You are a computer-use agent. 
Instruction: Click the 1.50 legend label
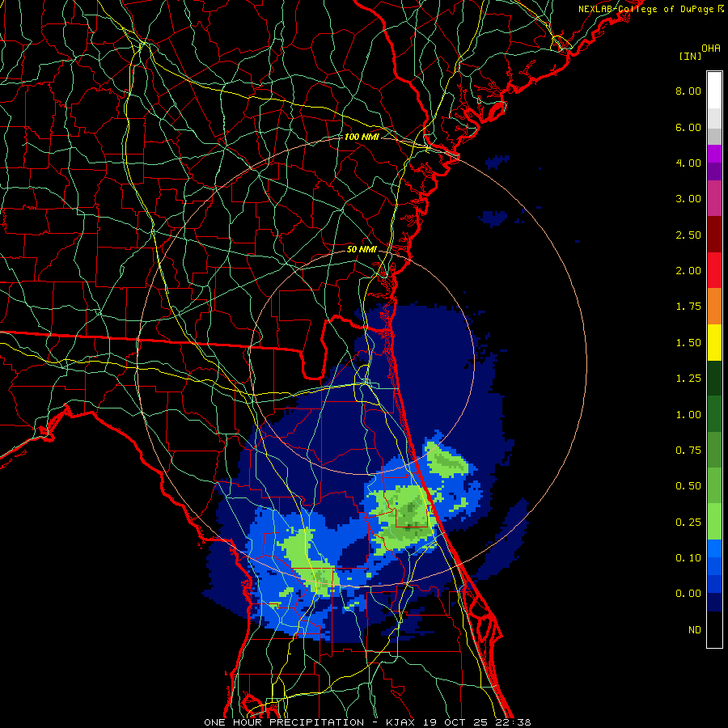coord(688,343)
